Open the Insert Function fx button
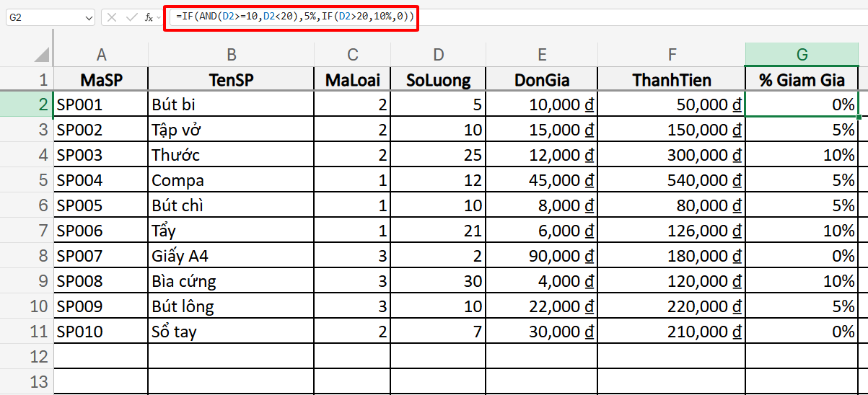 (x=149, y=17)
